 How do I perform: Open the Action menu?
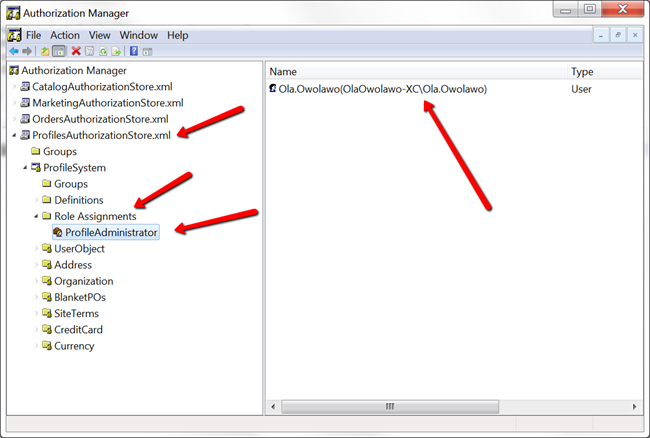click(65, 35)
